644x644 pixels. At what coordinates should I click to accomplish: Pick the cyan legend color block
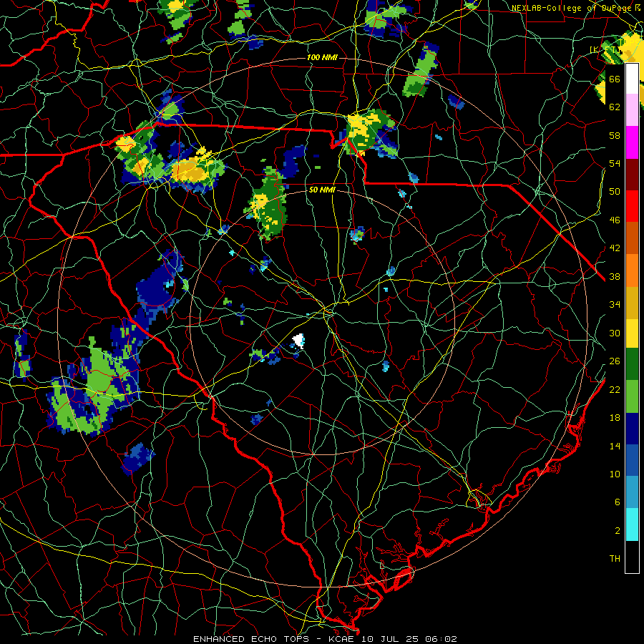coord(632,524)
